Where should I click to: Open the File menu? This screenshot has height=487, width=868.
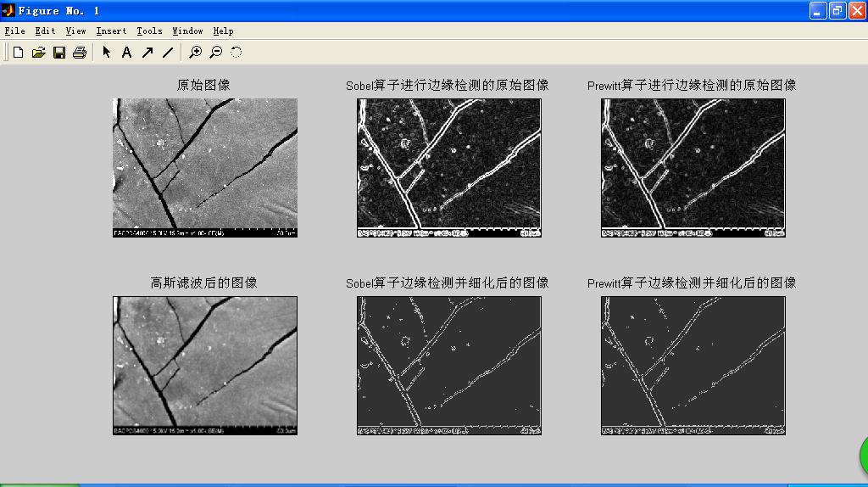[x=15, y=31]
